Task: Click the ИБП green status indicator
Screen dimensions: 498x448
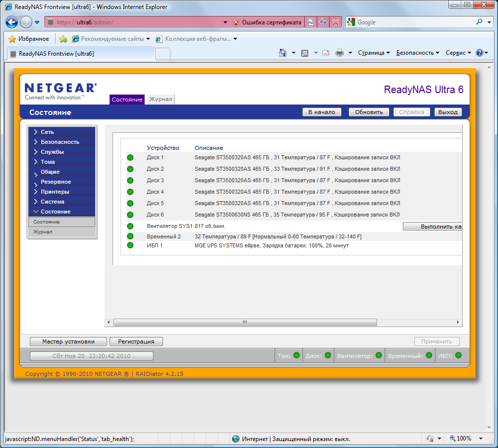Action: 458,355
